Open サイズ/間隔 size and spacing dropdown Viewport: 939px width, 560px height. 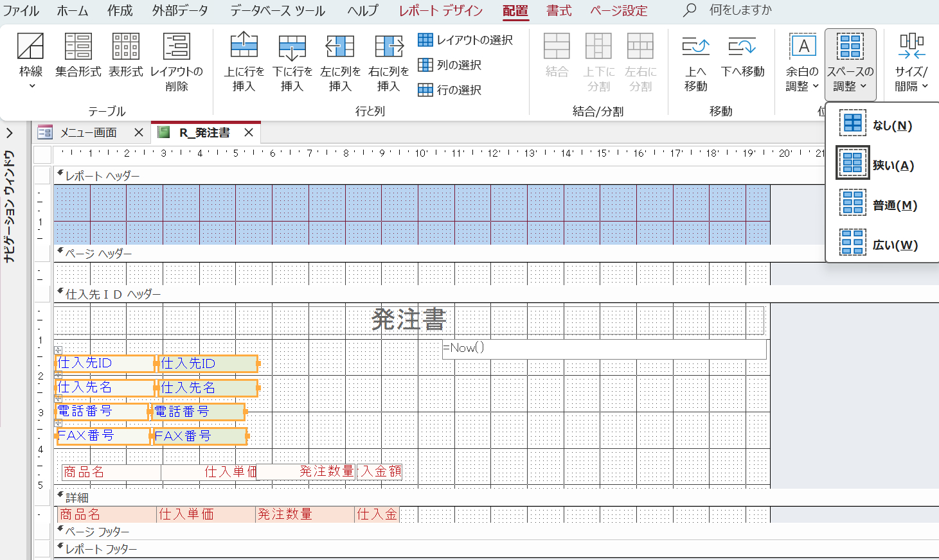(911, 62)
